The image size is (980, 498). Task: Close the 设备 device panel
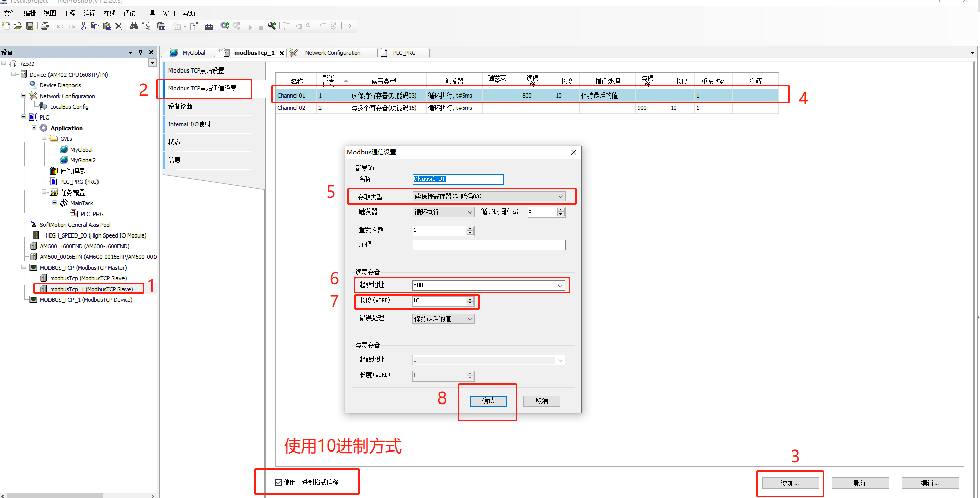click(151, 52)
